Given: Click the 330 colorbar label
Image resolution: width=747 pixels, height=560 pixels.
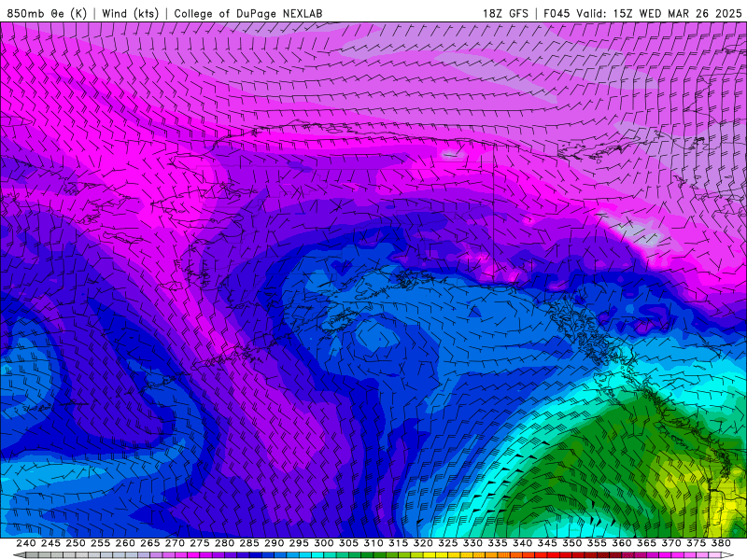Looking at the screenshot, I should tap(472, 543).
